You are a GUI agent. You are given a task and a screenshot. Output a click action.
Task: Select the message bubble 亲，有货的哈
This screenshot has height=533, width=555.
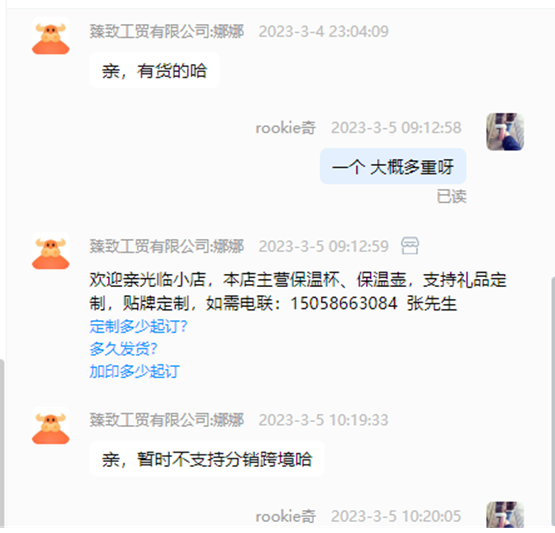click(154, 70)
